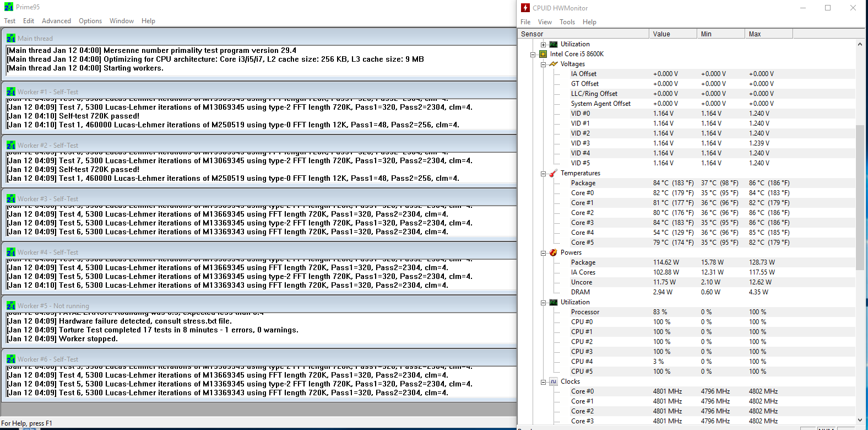Click the Worker #2 window icon
Viewport: 868px width, 430px height.
(x=11, y=146)
